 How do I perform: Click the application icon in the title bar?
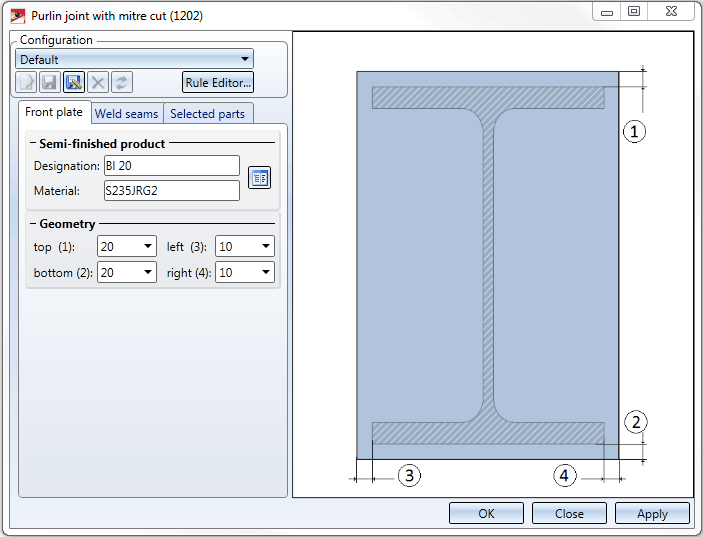(x=17, y=15)
